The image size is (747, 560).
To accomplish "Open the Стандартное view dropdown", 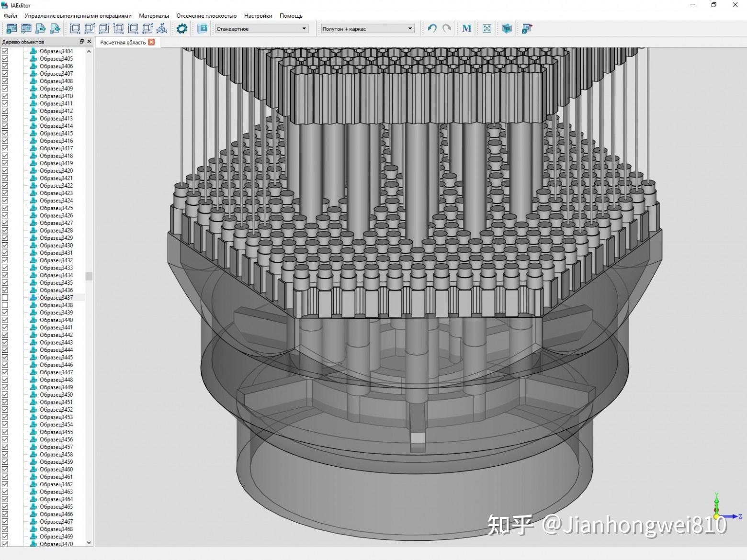I will point(303,28).
